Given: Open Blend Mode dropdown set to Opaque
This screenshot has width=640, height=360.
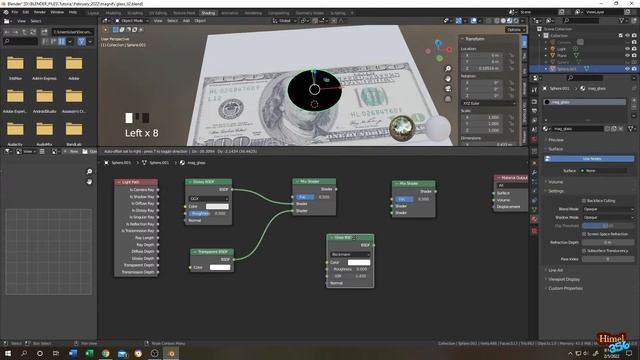Looking at the screenshot, I should pyautogui.click(x=608, y=209).
